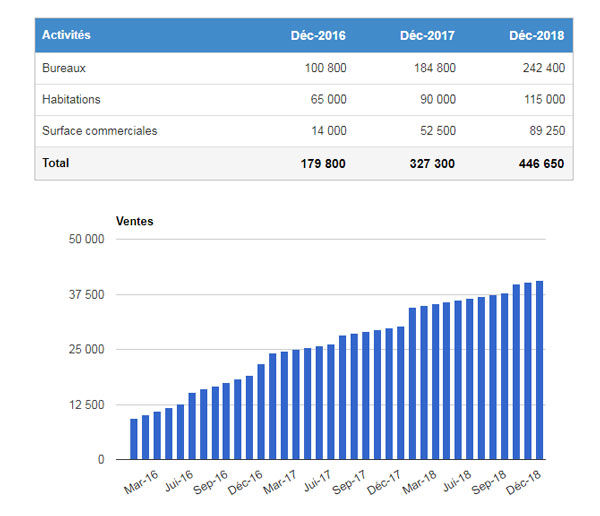
Task: Click the 25 000 axis label
Action: (x=86, y=349)
